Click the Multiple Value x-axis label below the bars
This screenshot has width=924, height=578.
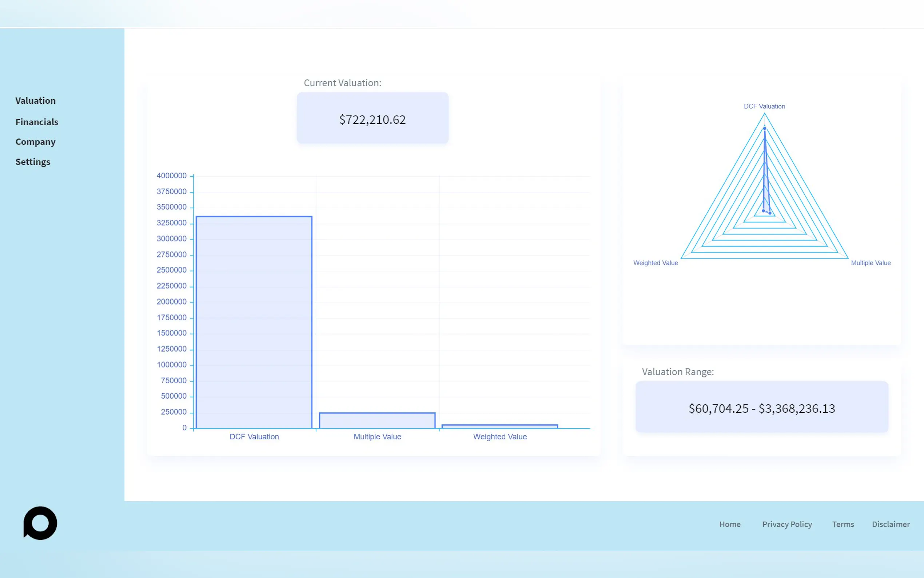(x=377, y=436)
